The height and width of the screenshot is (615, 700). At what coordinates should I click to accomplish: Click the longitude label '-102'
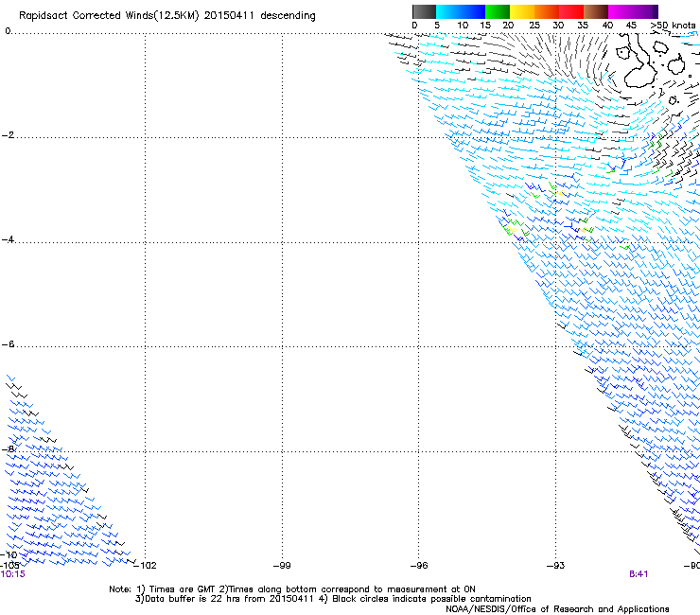click(x=146, y=566)
